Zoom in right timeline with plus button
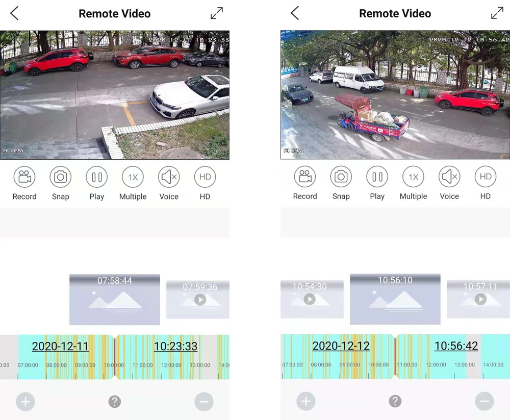This screenshot has width=510, height=420. coord(305,402)
